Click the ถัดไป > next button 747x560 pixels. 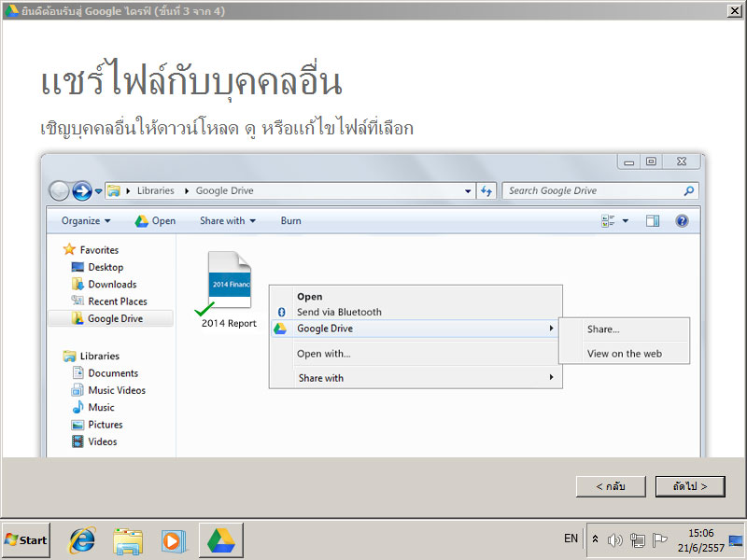(690, 486)
